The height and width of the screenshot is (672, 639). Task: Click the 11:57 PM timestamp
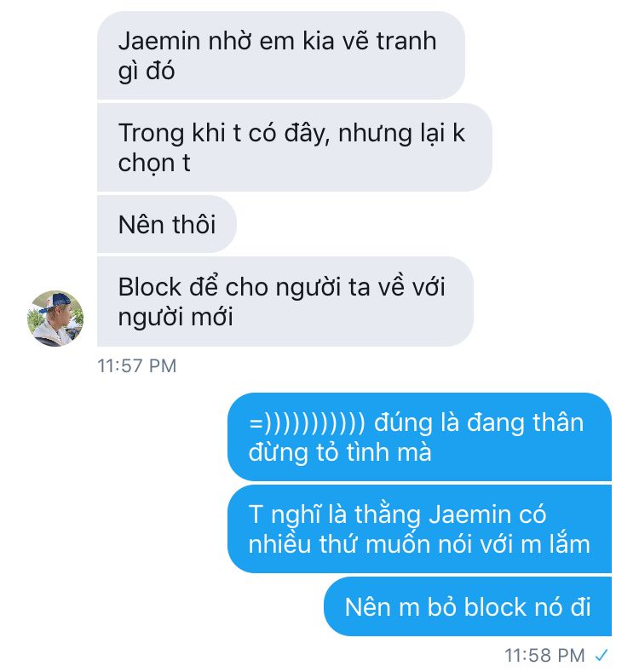[137, 366]
